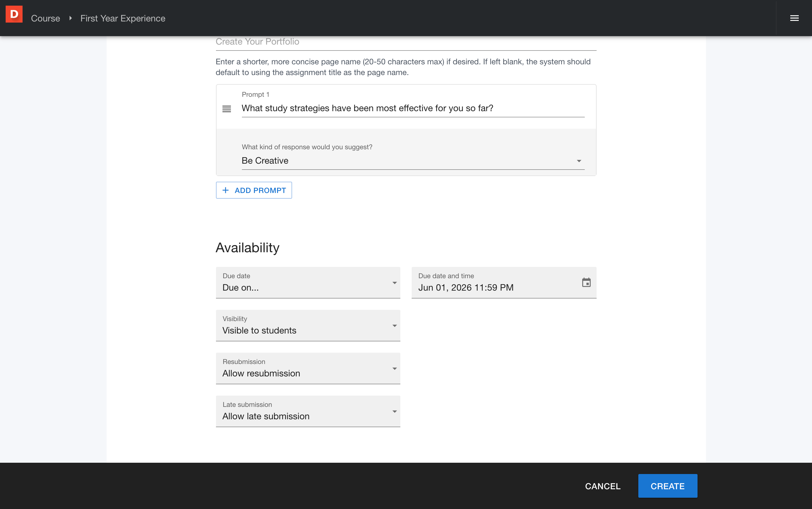Click the Availability heading
The width and height of the screenshot is (812, 509).
point(248,248)
